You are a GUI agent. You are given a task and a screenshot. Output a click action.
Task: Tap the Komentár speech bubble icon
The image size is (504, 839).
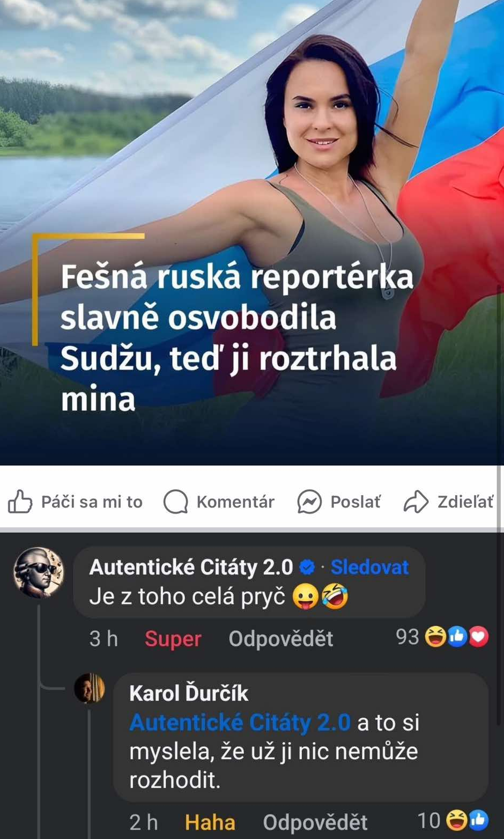175,502
